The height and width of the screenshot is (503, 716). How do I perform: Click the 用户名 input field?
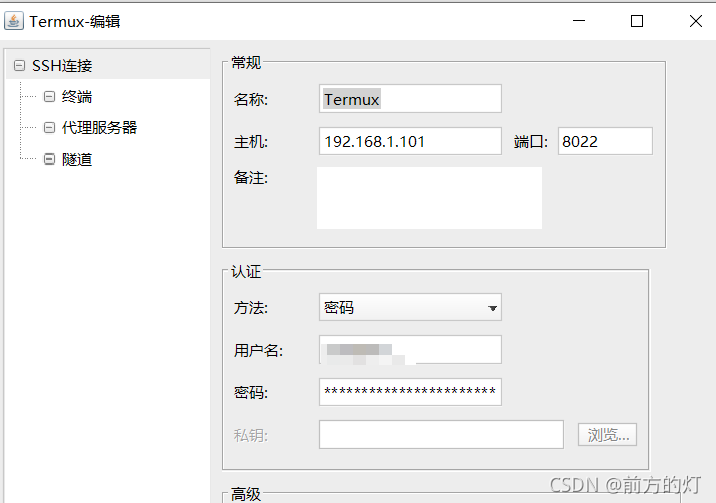[x=410, y=350]
